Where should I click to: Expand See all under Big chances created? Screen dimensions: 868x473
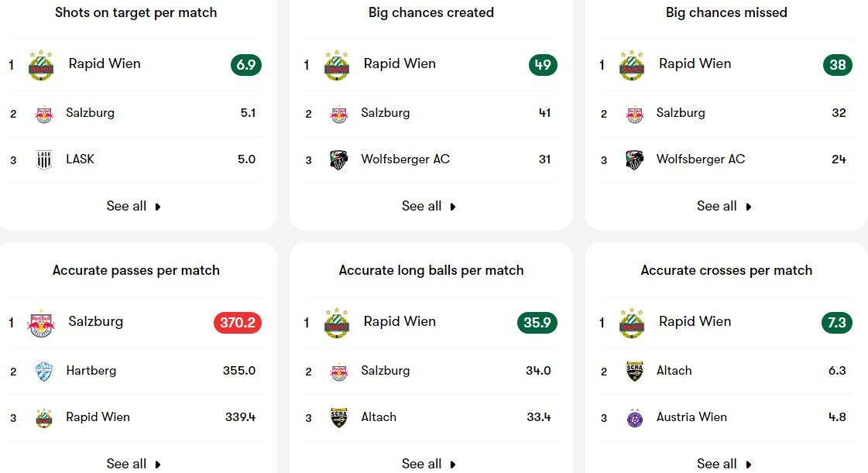coord(428,207)
